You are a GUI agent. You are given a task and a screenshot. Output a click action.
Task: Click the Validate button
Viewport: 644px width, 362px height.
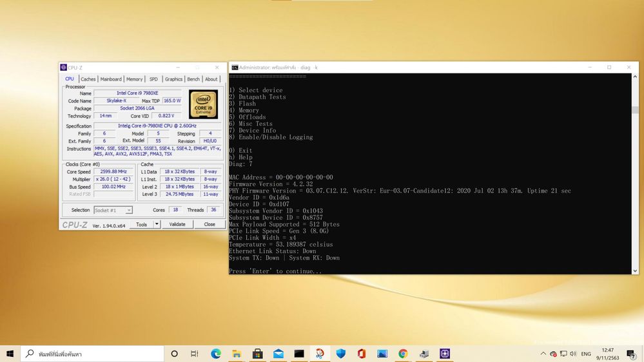[177, 224]
